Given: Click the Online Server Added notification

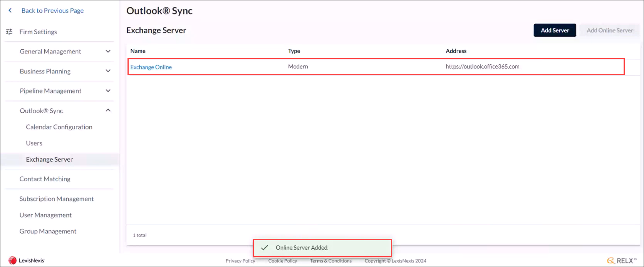Looking at the screenshot, I should click(x=322, y=248).
